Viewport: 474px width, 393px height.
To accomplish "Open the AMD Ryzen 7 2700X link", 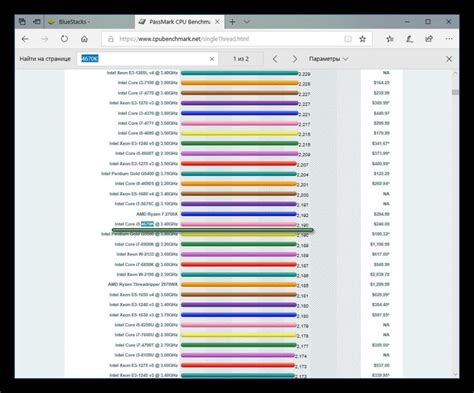I will pos(157,214).
